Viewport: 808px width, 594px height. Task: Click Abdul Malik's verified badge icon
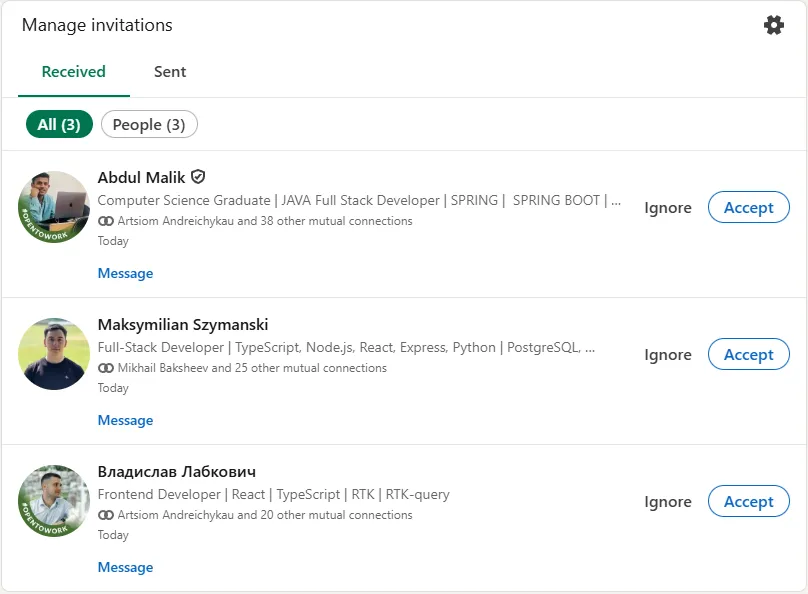click(198, 176)
